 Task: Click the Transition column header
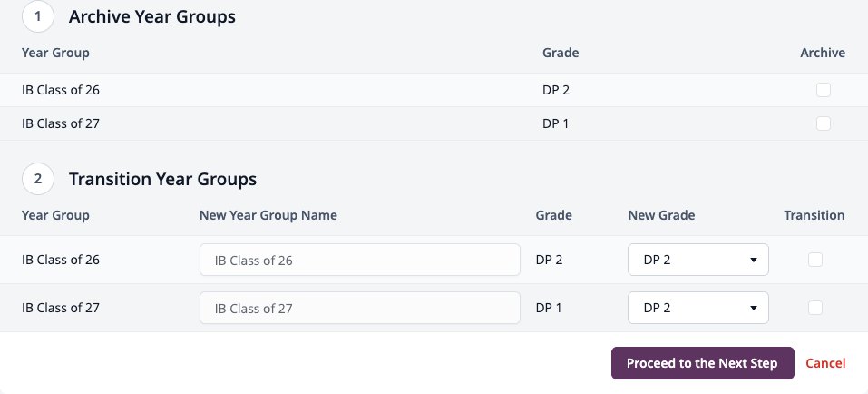pyautogui.click(x=814, y=215)
